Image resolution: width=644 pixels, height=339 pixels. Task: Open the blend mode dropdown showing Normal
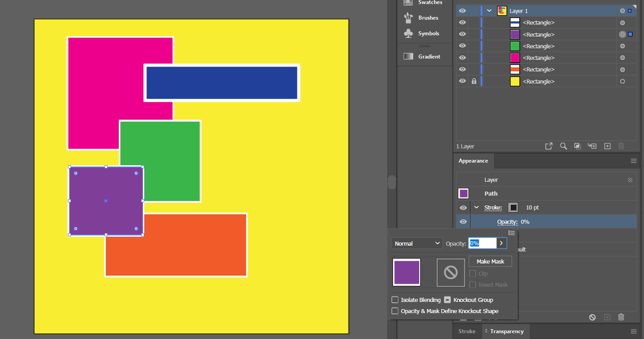[x=416, y=243]
